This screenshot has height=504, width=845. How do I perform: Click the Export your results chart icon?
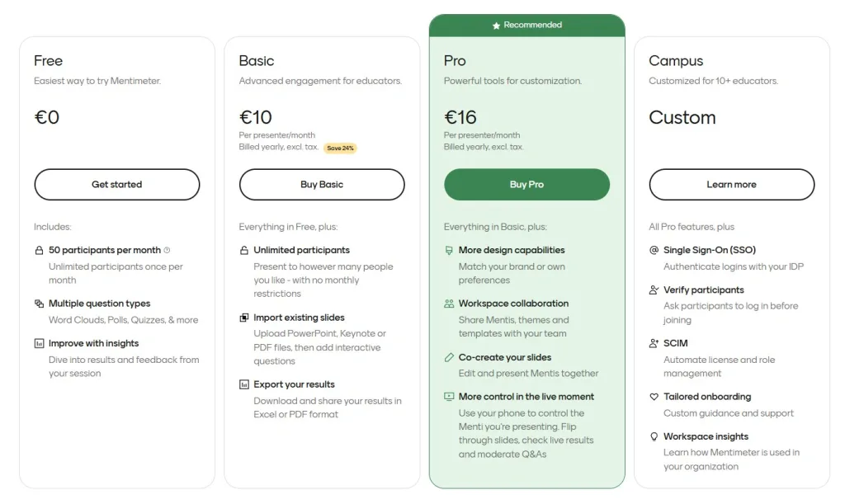(x=244, y=384)
